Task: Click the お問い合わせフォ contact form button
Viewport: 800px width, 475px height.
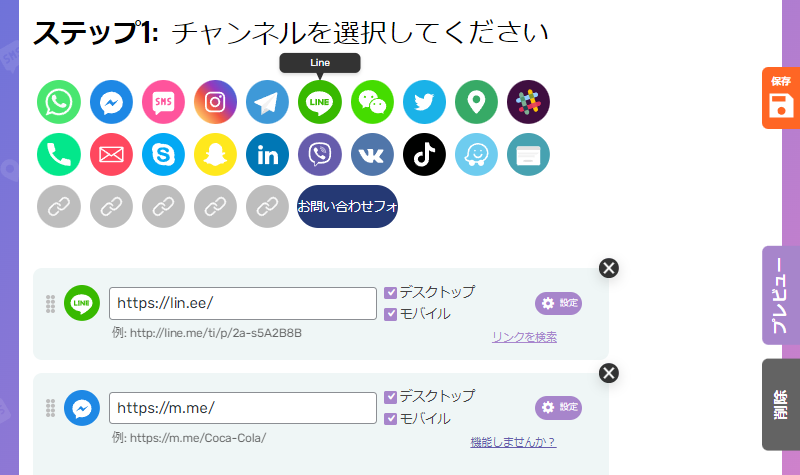Action: tap(347, 207)
